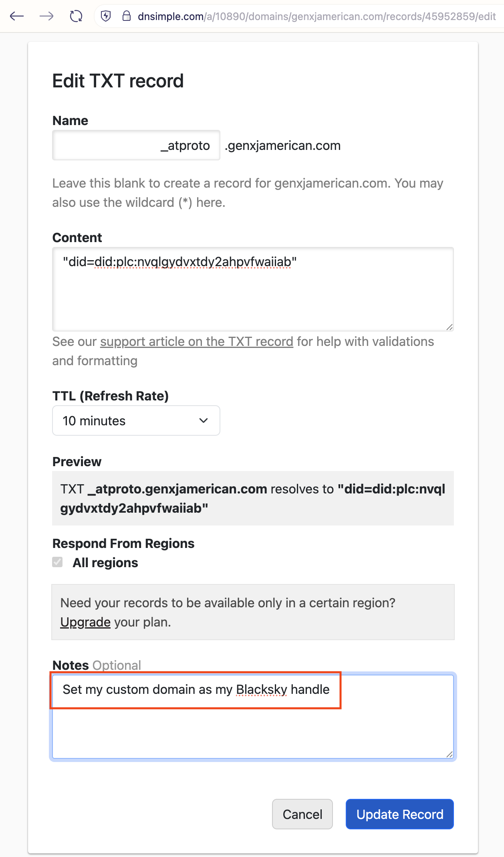Open the shield privacy protections icon

tap(105, 16)
